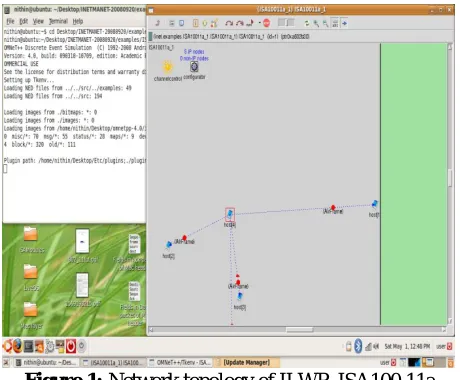Click the colorful network-graph toolbar icon
The width and height of the screenshot is (460, 380).
click(x=214, y=23)
